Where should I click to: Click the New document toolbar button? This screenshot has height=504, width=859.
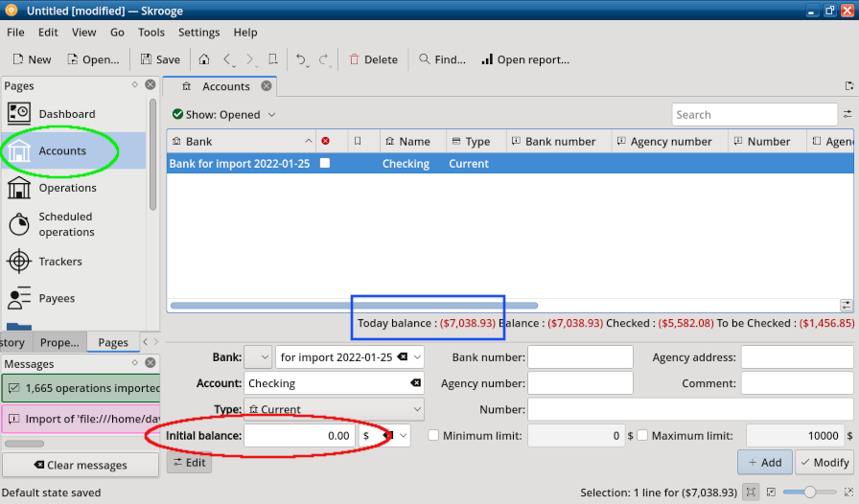[x=32, y=59]
